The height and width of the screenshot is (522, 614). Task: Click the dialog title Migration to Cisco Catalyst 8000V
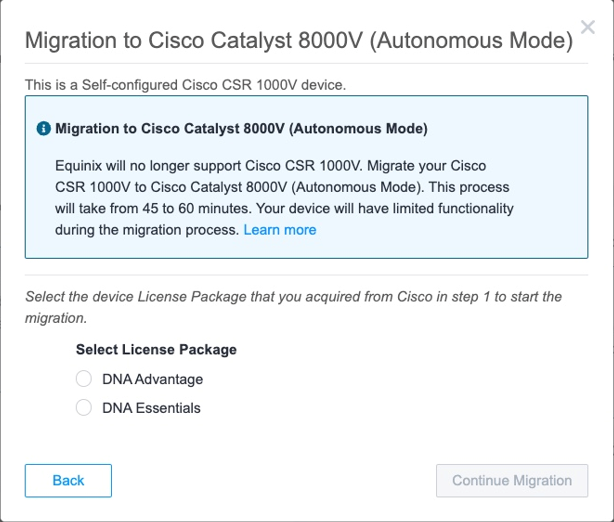coord(299,40)
